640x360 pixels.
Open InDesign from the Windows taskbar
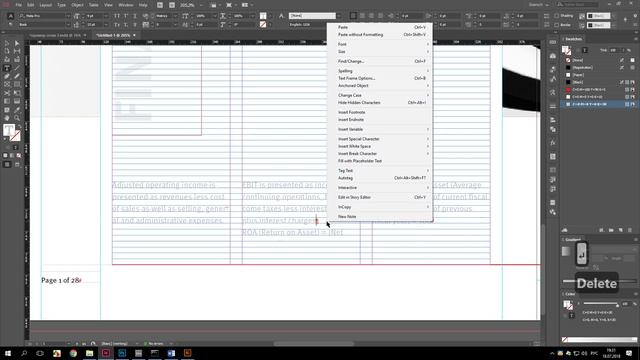(106, 353)
